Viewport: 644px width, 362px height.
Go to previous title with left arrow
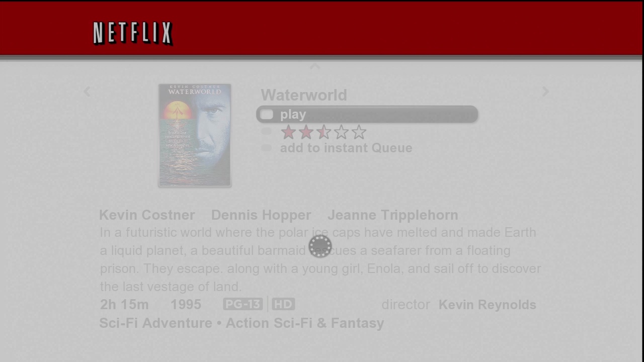[x=87, y=91]
